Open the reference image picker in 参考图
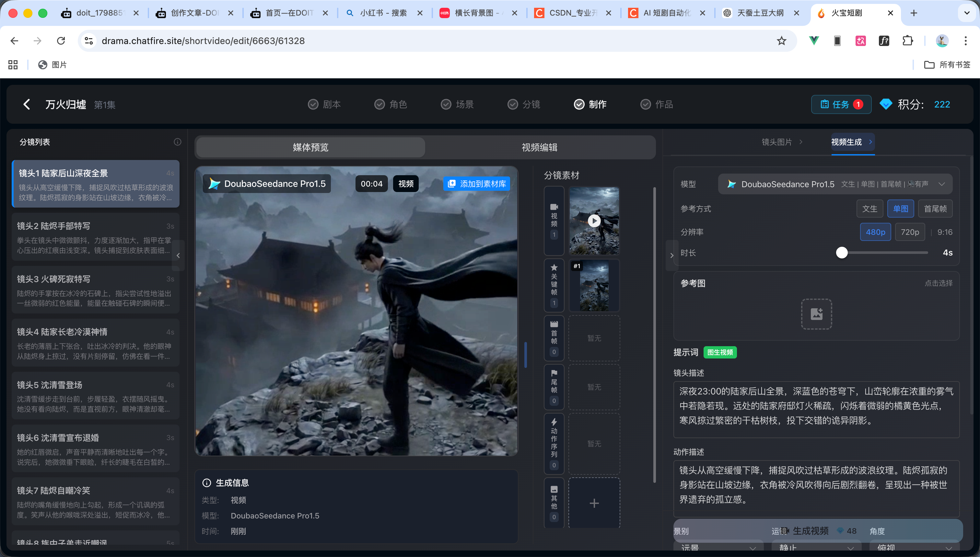Image resolution: width=980 pixels, height=557 pixels. pos(816,314)
